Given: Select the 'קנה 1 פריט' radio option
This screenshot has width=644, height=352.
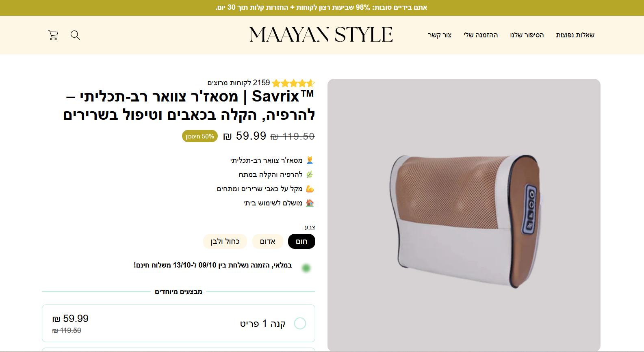Looking at the screenshot, I should click(x=300, y=324).
